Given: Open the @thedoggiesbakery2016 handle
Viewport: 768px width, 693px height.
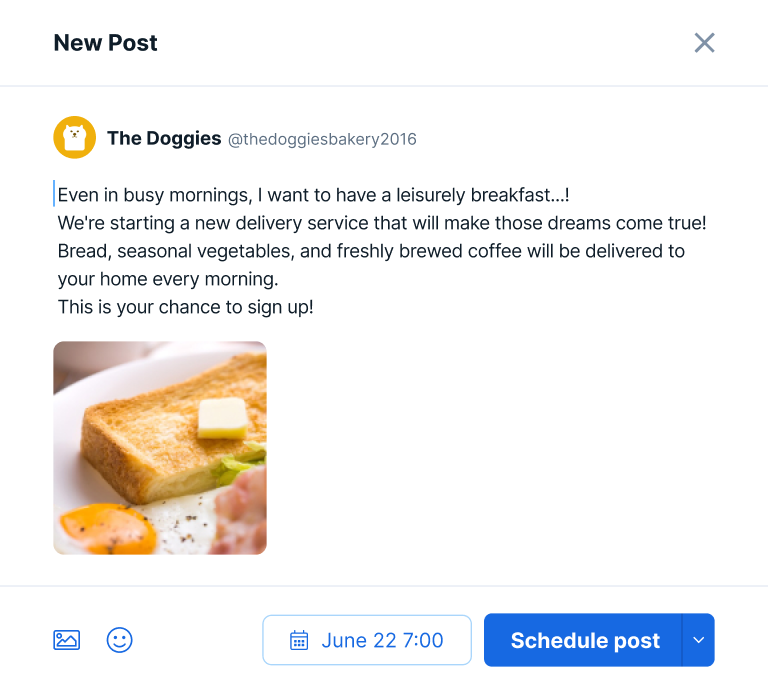Looking at the screenshot, I should (x=322, y=139).
